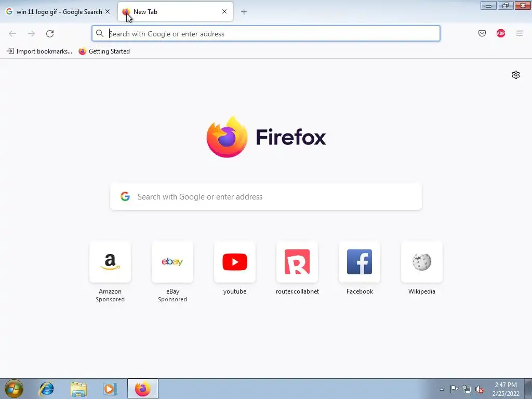
Task: Click the Forward navigation arrow
Action: pyautogui.click(x=31, y=34)
